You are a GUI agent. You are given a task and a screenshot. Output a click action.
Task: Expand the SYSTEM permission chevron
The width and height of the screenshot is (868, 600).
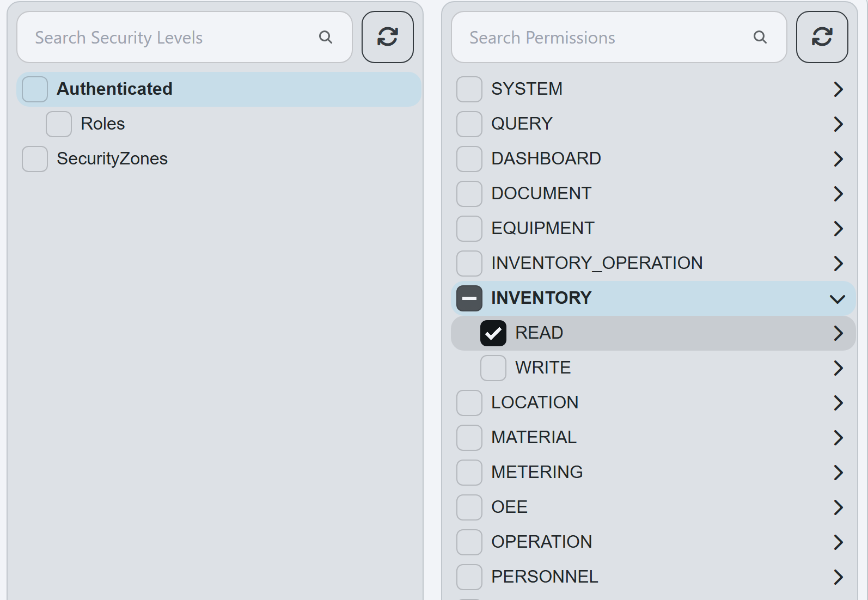[x=838, y=89]
